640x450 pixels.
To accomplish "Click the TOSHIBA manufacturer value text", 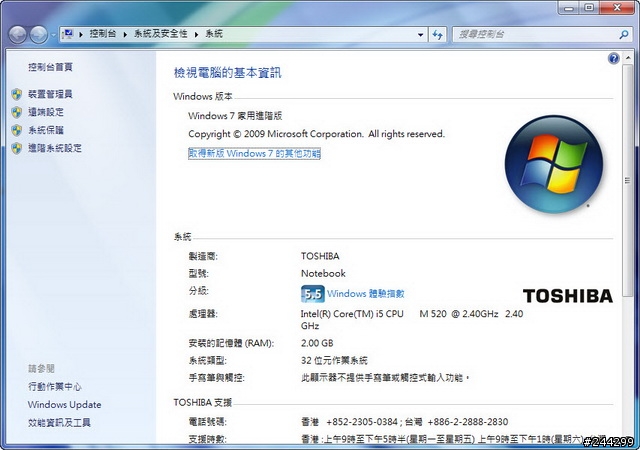I will (320, 256).
